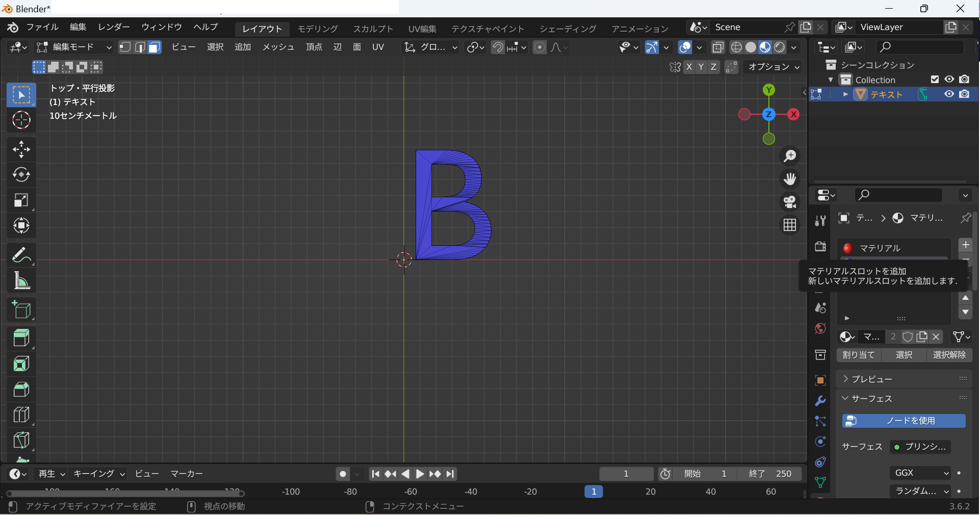This screenshot has width=980, height=515.
Task: Open the Modifier properties tab
Action: 820,401
